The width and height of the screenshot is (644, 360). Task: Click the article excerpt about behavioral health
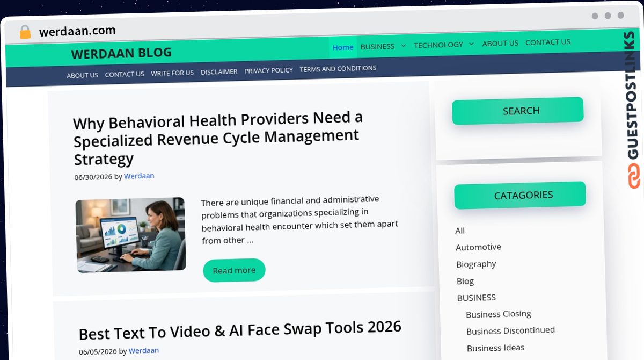[299, 220]
